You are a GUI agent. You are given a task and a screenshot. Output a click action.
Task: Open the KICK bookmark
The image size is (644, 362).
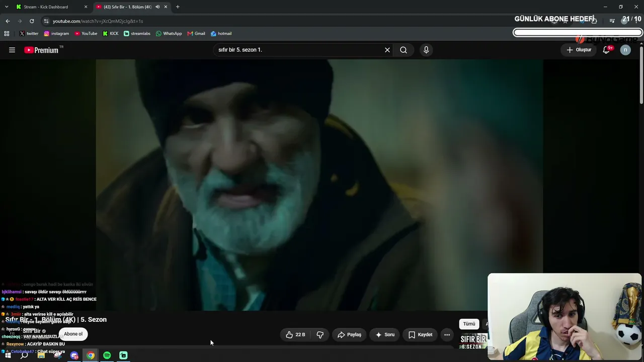(x=111, y=34)
